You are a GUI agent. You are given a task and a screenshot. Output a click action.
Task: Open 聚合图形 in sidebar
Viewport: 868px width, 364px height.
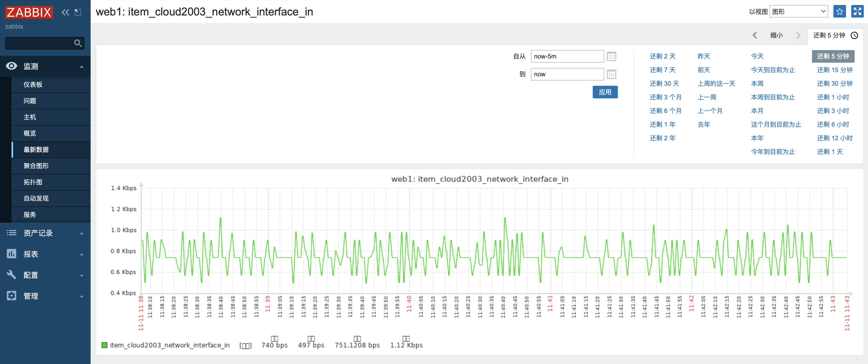coord(51,166)
